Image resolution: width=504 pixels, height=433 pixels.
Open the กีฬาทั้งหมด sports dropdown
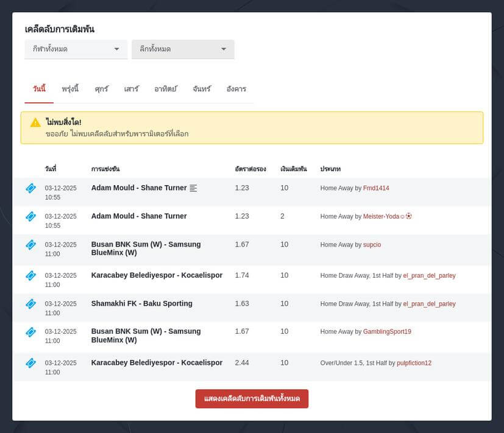click(76, 49)
